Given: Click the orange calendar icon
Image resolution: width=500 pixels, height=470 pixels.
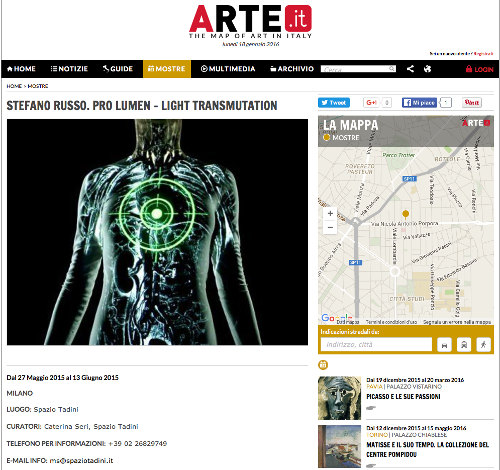Looking at the screenshot, I should (323, 365).
